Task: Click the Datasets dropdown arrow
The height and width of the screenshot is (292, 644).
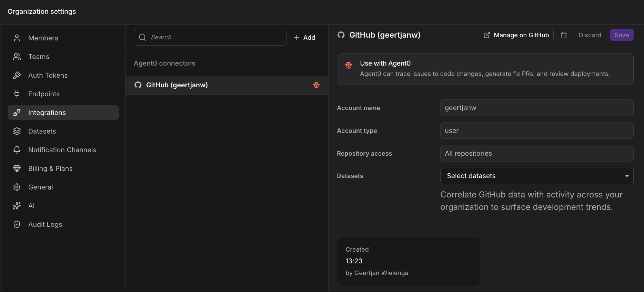Action: [x=627, y=176]
